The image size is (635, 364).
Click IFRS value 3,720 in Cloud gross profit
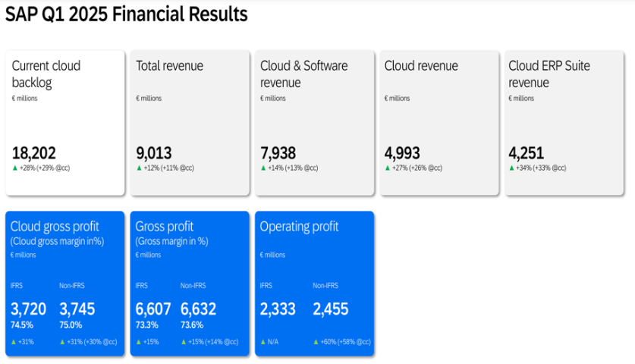coord(29,309)
